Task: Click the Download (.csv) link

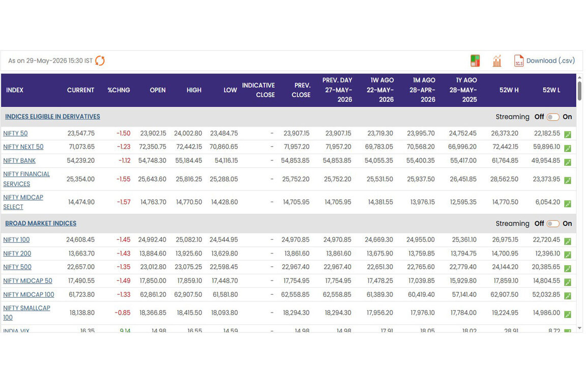Action: (550, 61)
